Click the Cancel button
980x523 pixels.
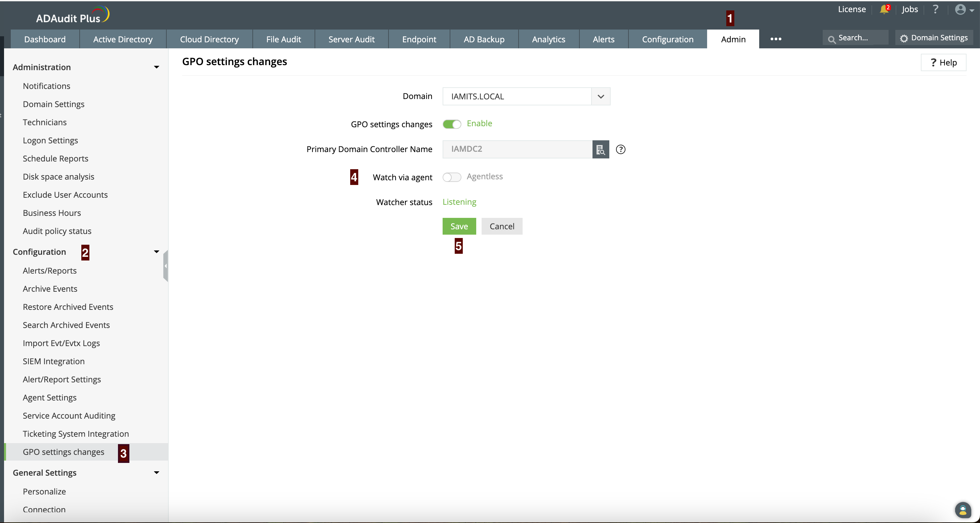[x=501, y=226]
